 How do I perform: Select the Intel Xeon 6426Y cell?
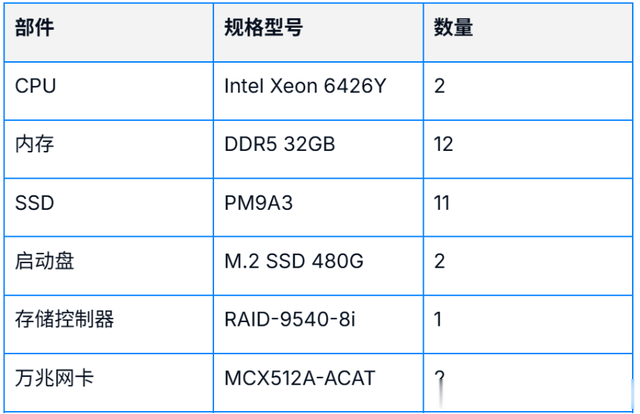pos(305,86)
